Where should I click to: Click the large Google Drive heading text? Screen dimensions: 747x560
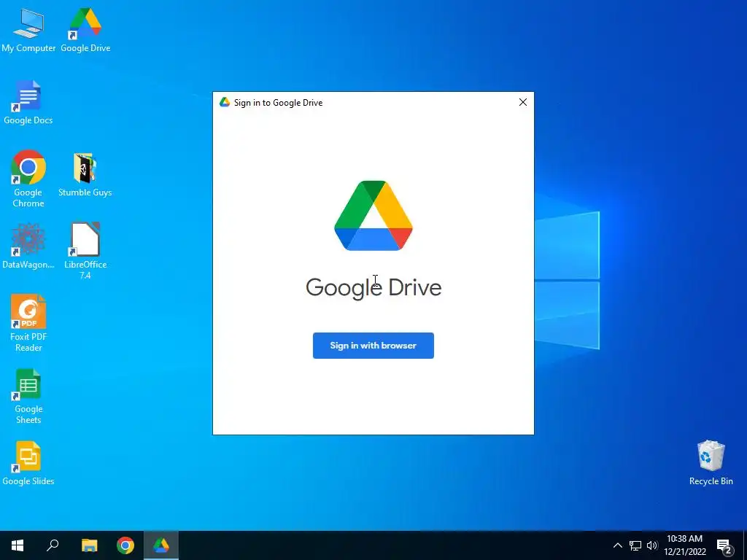tap(373, 287)
